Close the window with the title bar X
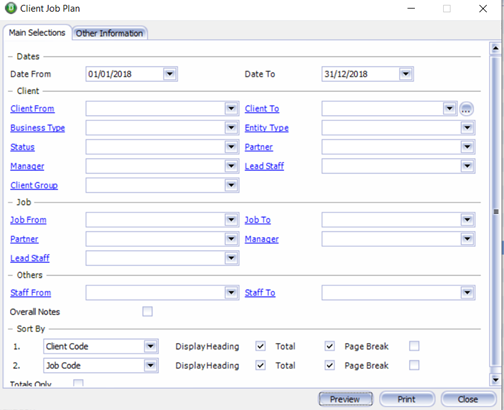Viewport: 504px width, 410px height. click(x=483, y=9)
